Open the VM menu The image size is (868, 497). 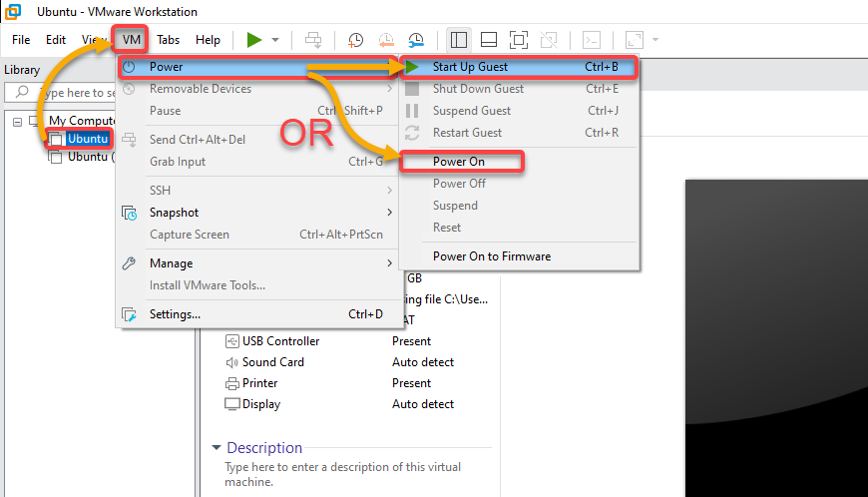click(x=131, y=40)
